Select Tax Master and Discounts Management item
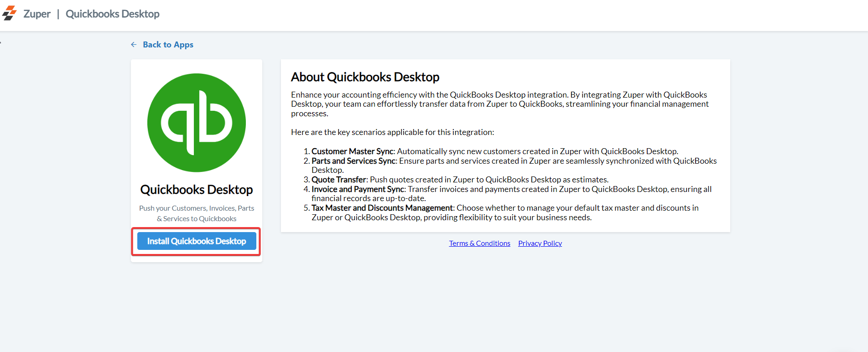Viewport: 868px width, 352px height. tap(505, 212)
